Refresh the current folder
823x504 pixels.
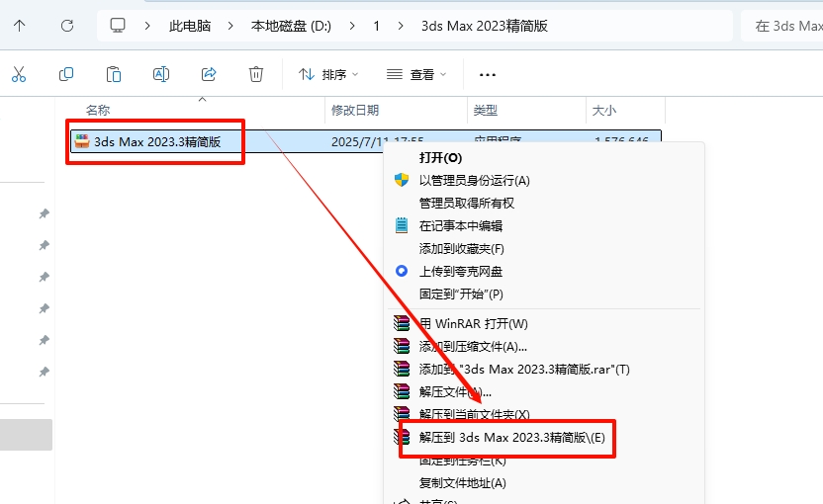[x=67, y=26]
